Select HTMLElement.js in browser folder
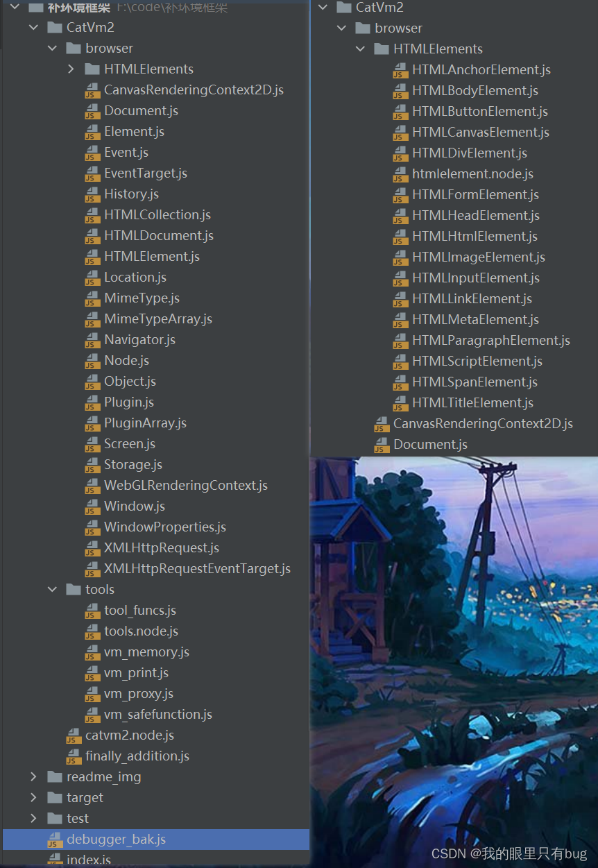The height and width of the screenshot is (868, 598). point(152,257)
